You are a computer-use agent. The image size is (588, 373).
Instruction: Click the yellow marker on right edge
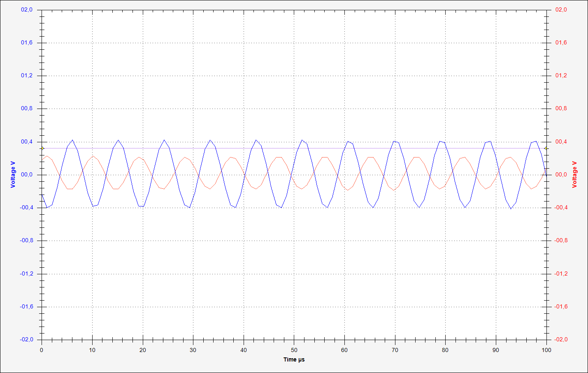[x=546, y=148]
